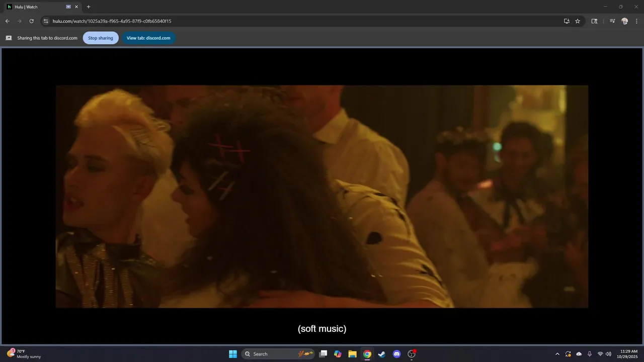Click the sync update tray icon

click(x=568, y=354)
